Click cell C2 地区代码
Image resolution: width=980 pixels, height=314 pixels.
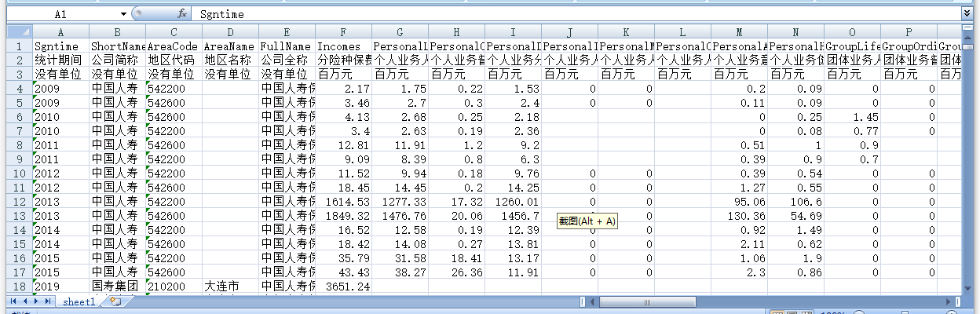click(174, 60)
